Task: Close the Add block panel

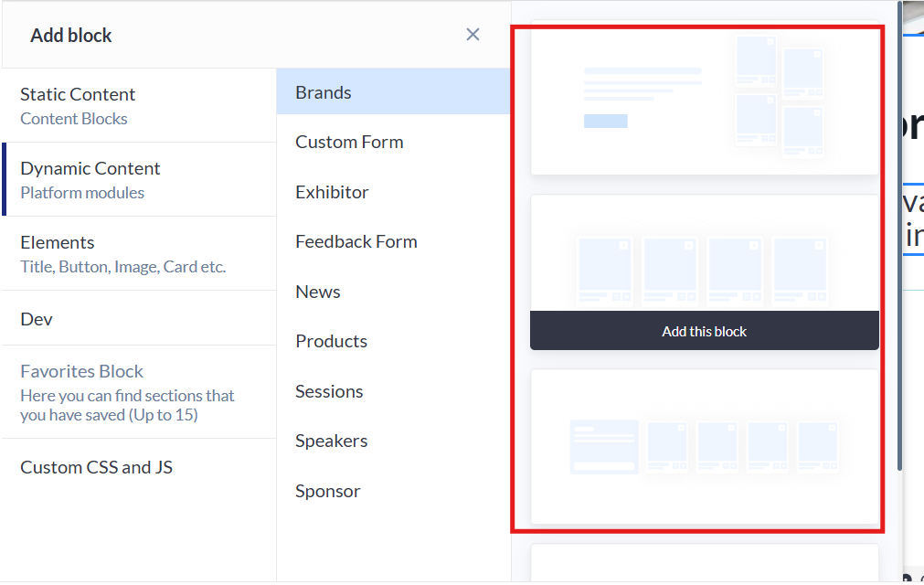Action: tap(473, 35)
